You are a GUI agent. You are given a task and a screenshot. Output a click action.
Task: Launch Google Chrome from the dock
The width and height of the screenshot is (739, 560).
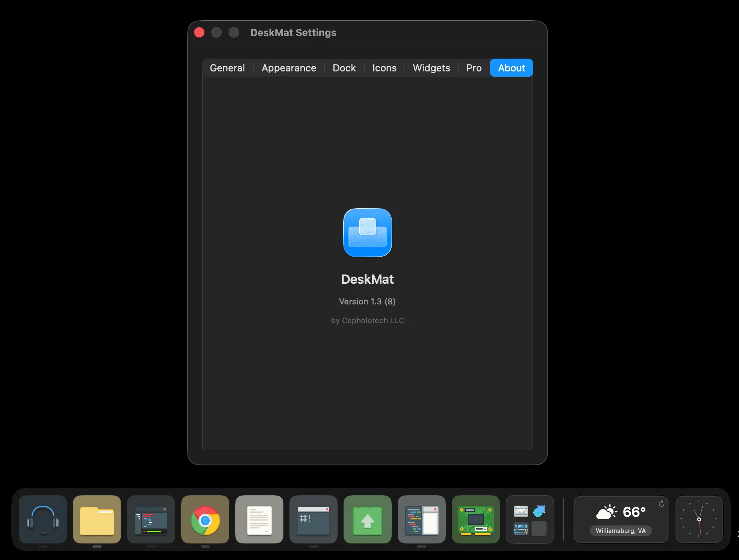205,519
